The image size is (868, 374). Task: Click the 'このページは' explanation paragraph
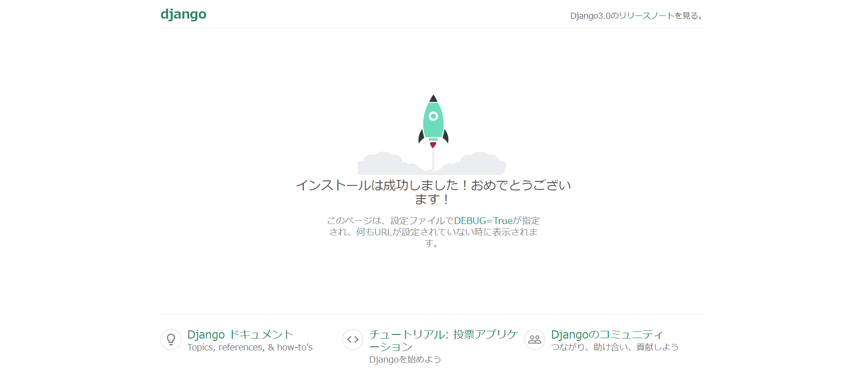433,232
